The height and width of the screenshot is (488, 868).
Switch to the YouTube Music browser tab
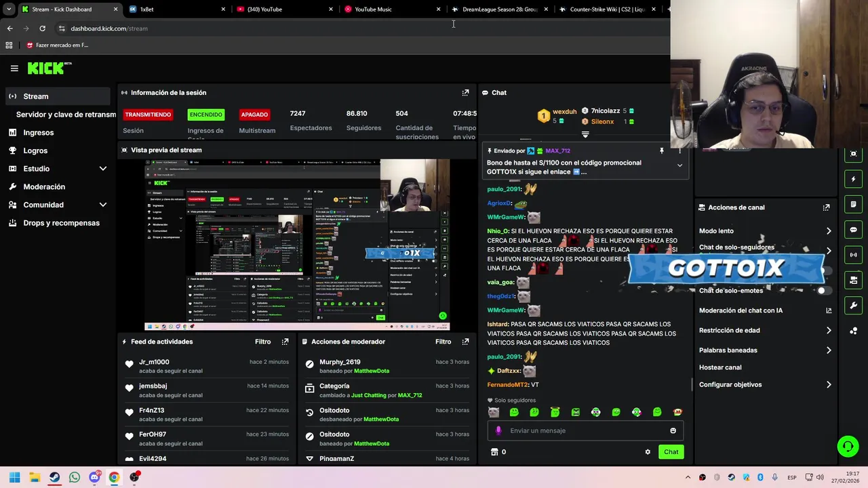point(393,9)
